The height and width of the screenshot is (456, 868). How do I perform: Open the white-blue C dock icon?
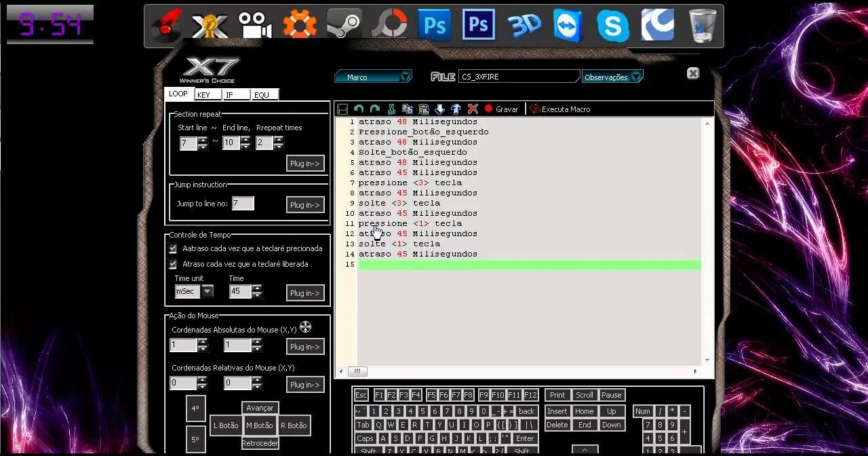click(x=657, y=26)
